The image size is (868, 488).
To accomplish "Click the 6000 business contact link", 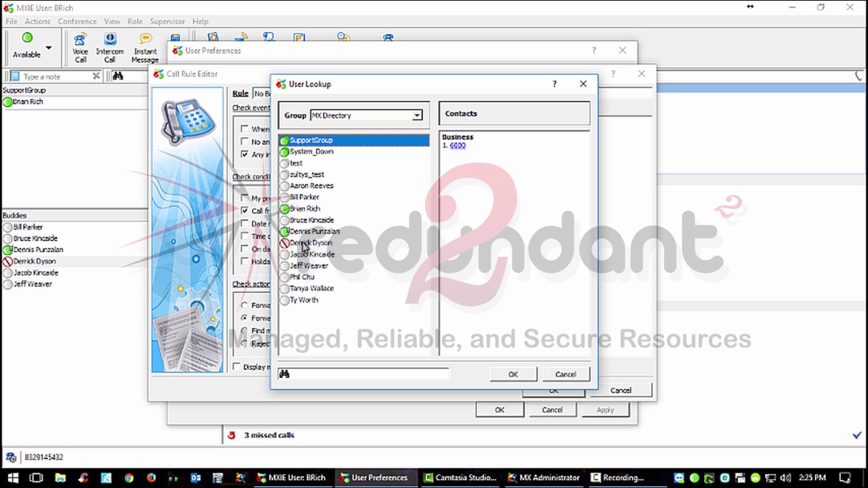I will click(x=458, y=146).
